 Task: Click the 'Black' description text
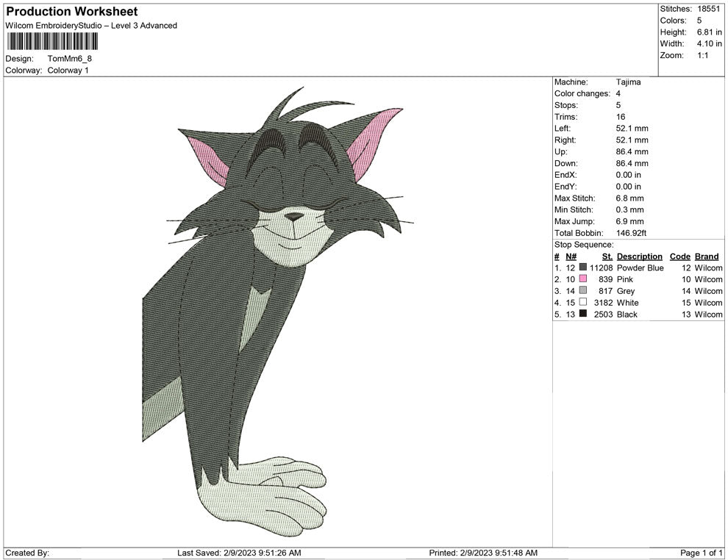(627, 314)
